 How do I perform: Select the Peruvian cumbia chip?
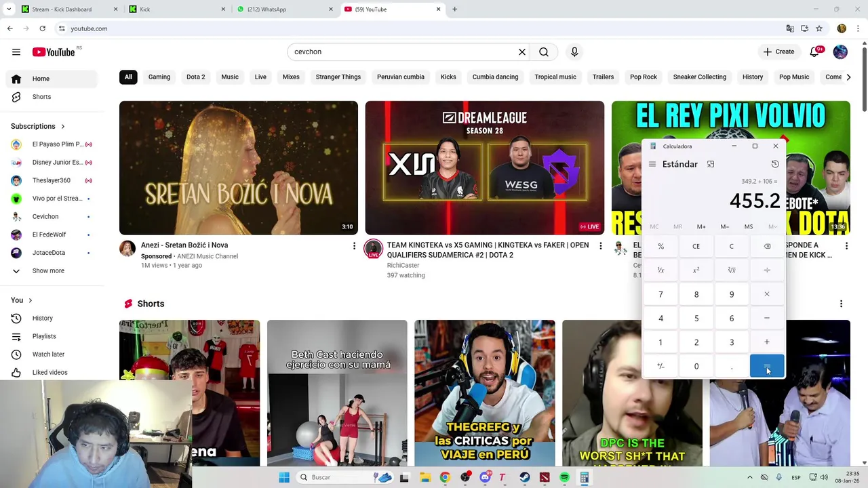(400, 77)
